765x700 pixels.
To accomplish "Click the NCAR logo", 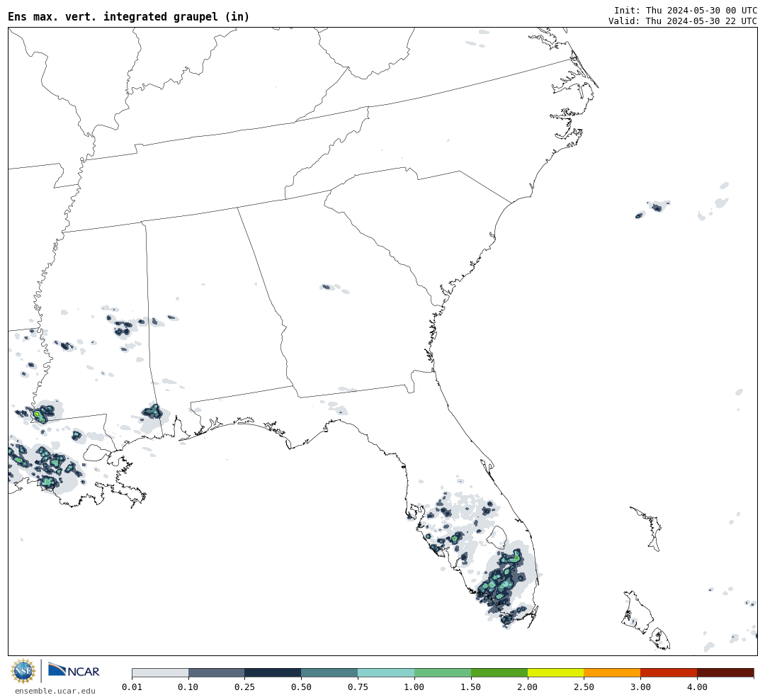I will point(74,670).
